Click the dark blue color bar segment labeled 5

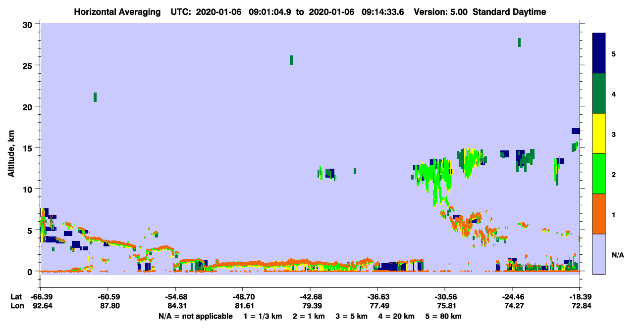(x=599, y=53)
